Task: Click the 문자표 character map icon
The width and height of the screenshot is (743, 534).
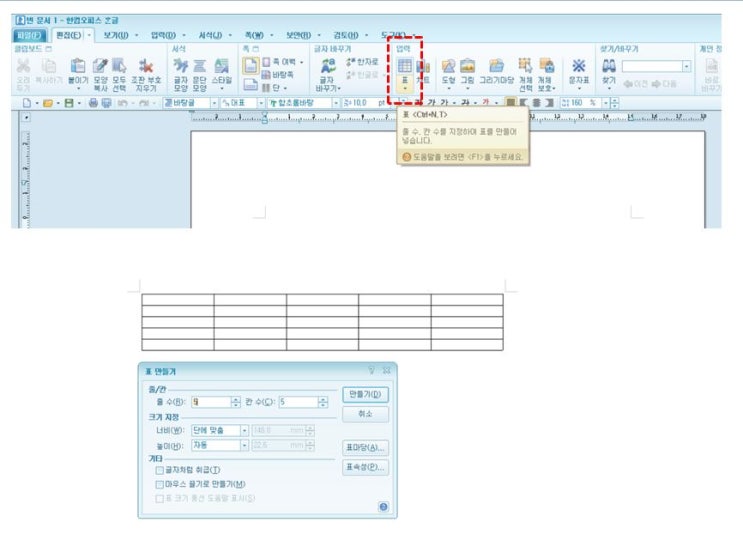Action: click(x=579, y=66)
